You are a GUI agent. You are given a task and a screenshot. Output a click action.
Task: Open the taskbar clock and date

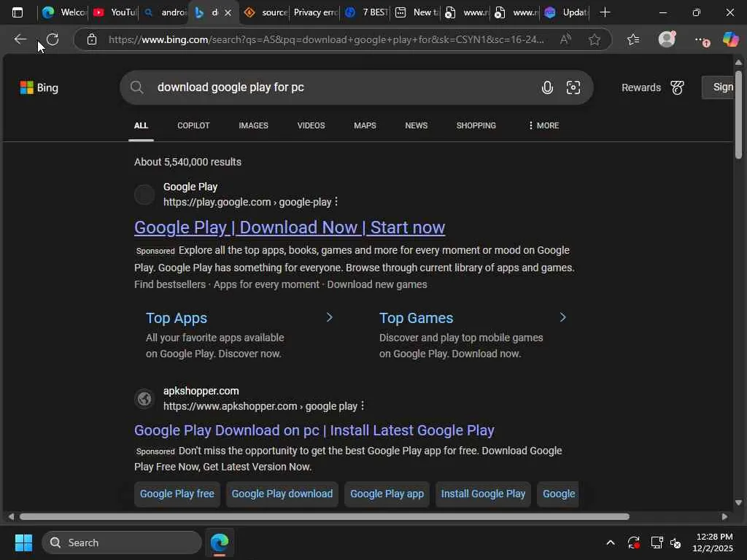click(713, 542)
